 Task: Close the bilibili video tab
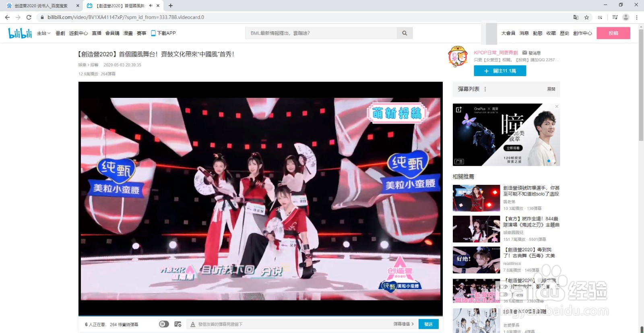[x=158, y=6]
